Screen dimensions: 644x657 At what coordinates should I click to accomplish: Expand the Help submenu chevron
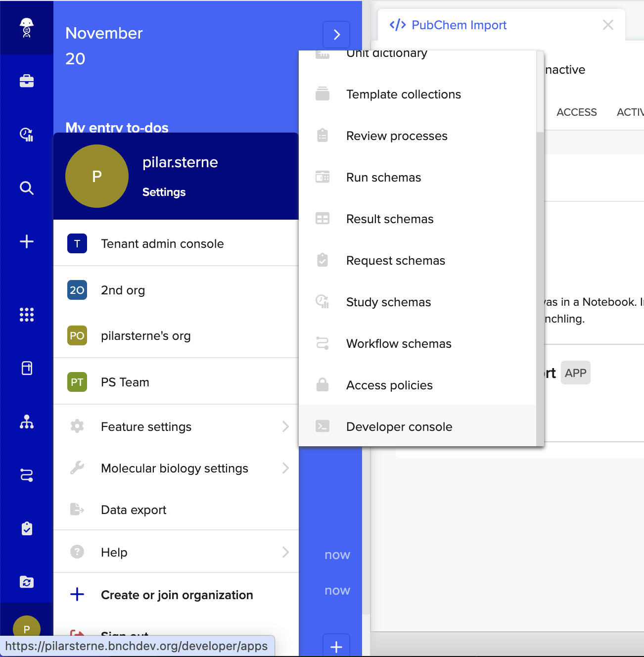[x=285, y=552]
